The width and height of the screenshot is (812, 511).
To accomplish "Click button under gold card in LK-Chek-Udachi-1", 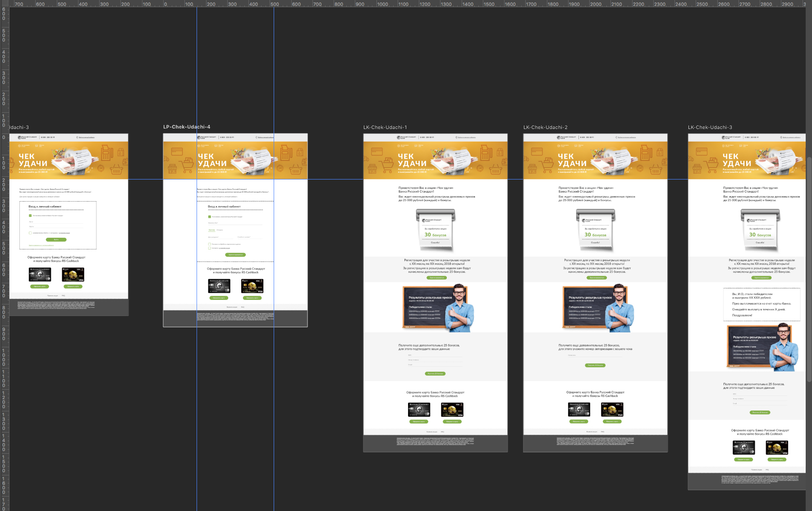I will 452,422.
